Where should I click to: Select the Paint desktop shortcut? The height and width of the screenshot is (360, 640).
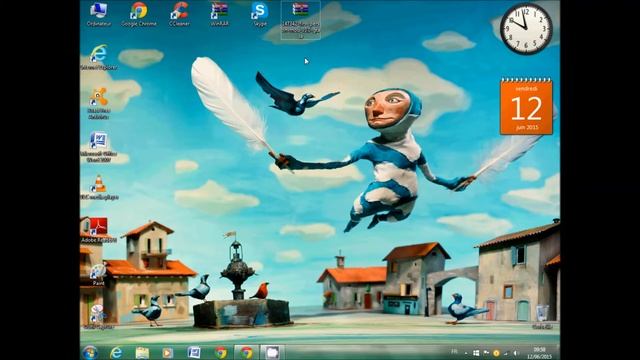click(x=98, y=274)
